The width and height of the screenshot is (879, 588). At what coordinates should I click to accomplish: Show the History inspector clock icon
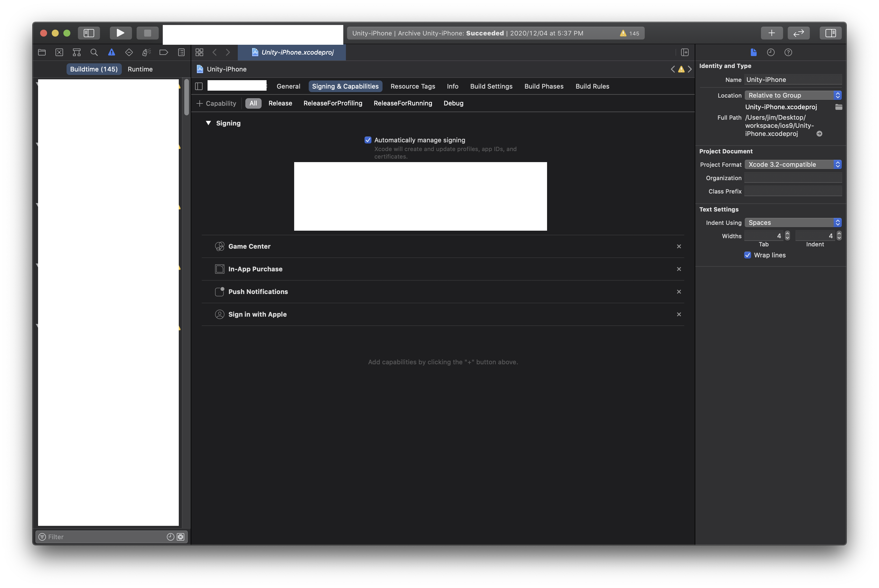771,53
